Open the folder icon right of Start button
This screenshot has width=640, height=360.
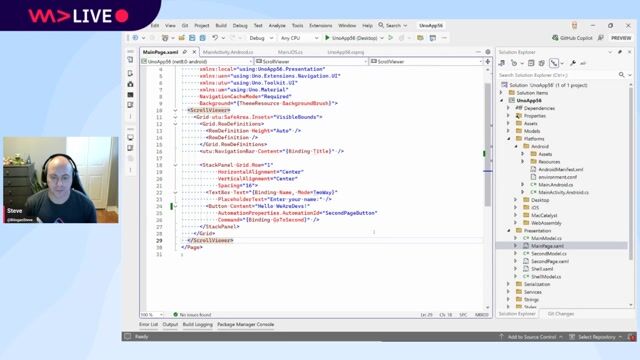point(420,38)
